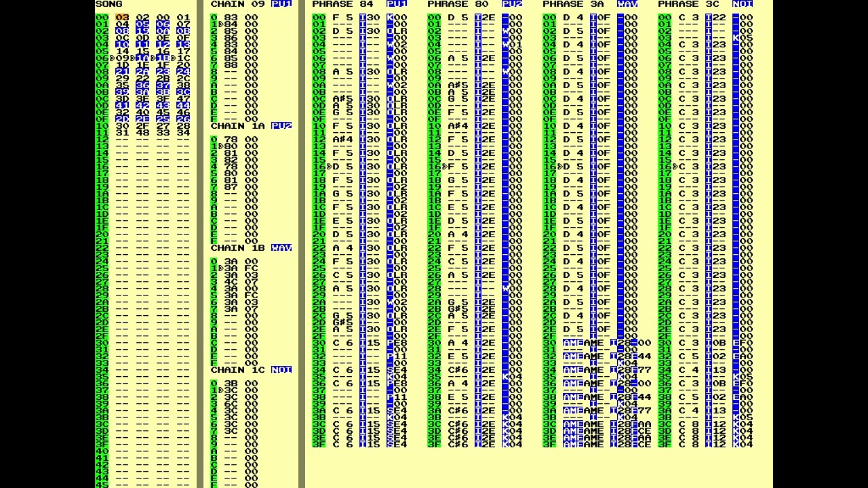Viewport: 868px width, 488px height.
Task: Select chain 19 in song row 02
Action: pyautogui.click(x=142, y=31)
